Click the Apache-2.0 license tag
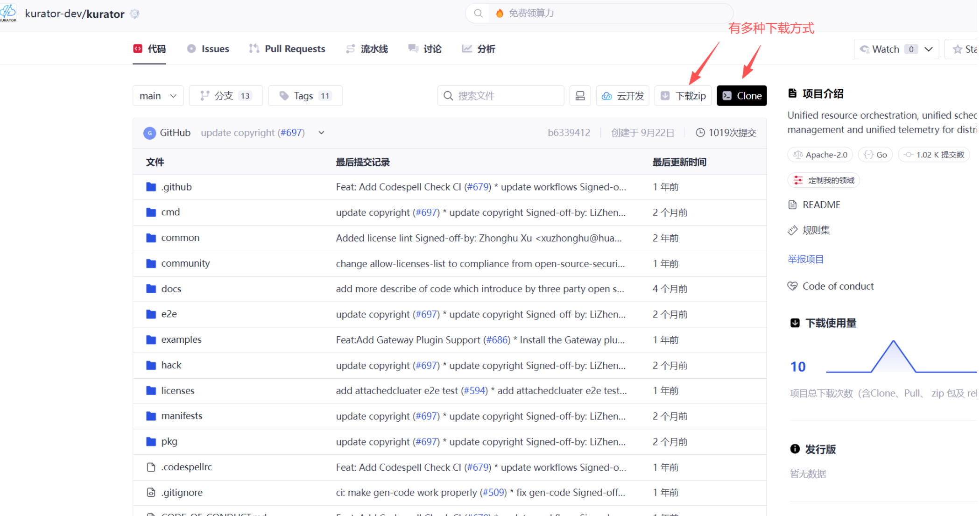Screen dimensions: 980x516 coord(820,155)
